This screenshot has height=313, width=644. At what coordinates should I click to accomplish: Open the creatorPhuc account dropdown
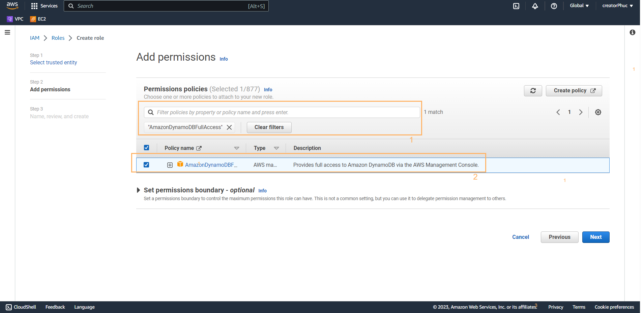pos(618,6)
